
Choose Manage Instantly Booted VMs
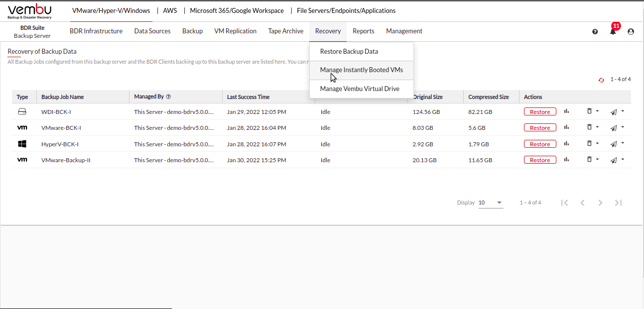point(362,70)
